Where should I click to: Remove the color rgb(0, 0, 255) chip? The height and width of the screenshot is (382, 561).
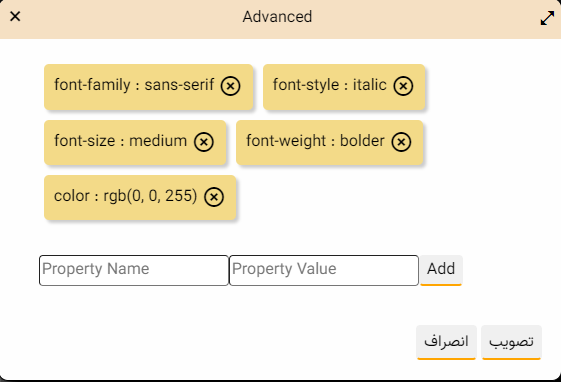214,197
